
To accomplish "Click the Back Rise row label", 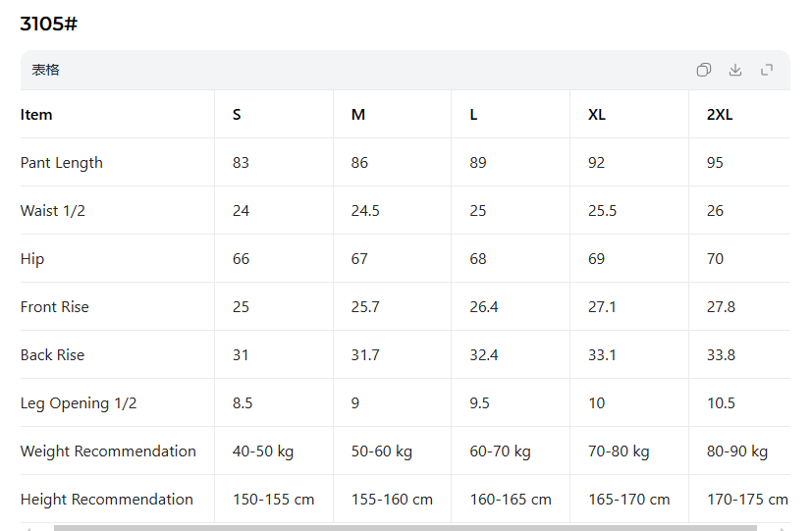I will [52, 355].
